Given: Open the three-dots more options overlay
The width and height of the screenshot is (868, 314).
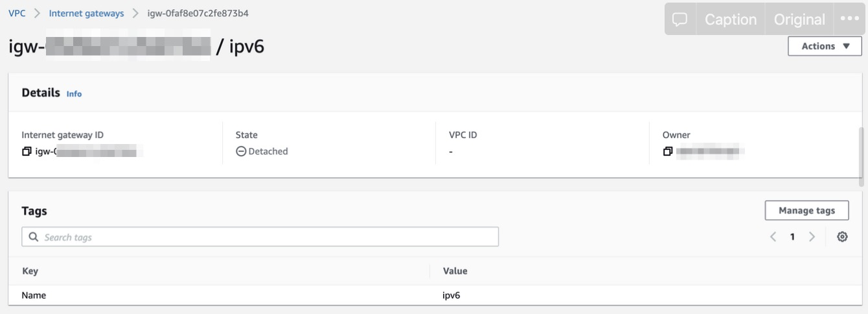Looking at the screenshot, I should 850,19.
